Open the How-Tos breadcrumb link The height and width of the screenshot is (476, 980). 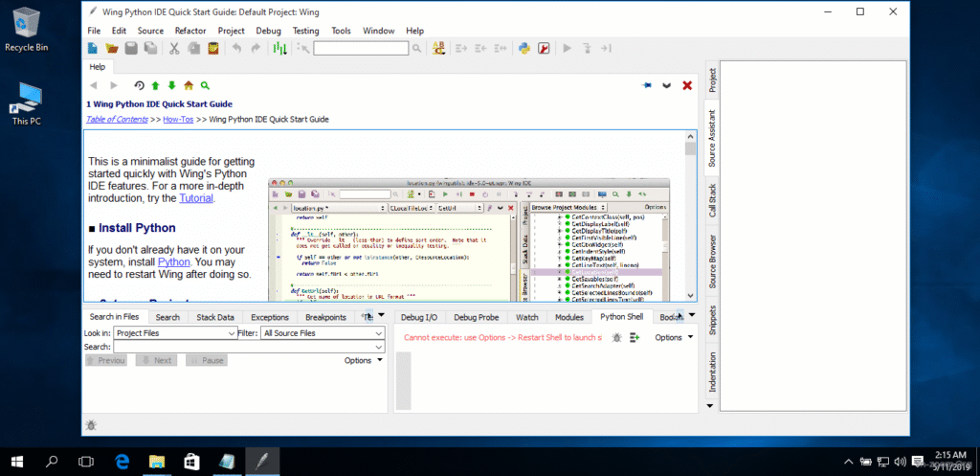point(178,120)
